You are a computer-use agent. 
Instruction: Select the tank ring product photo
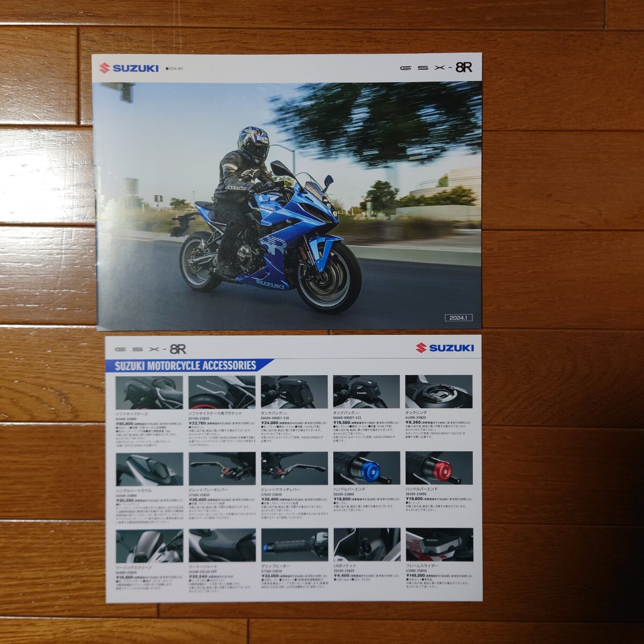[x=439, y=392]
